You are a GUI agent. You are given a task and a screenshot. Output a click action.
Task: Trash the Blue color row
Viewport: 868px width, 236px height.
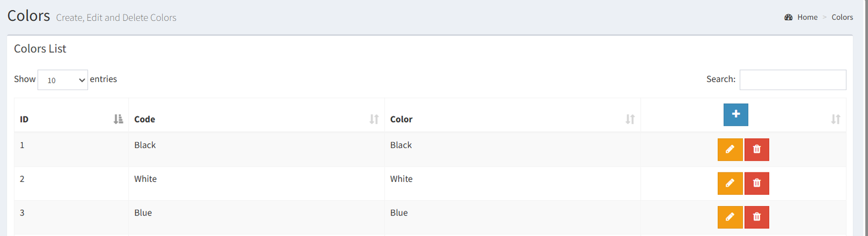pos(757,217)
